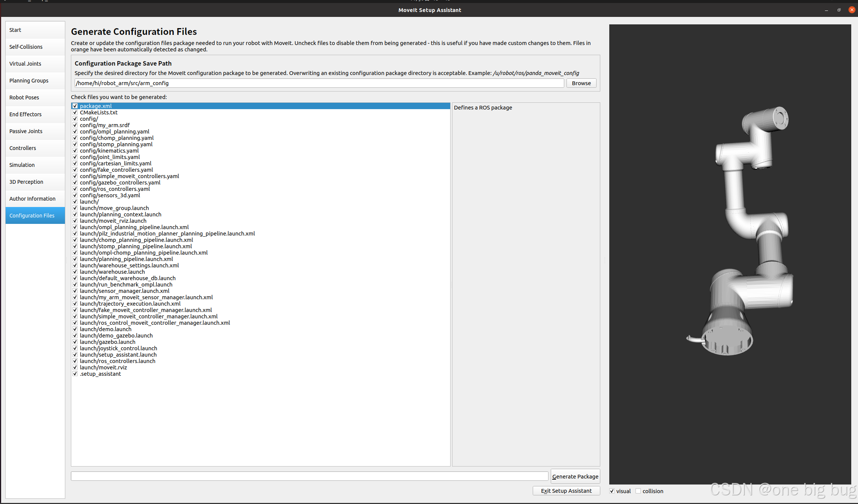
Task: Minimize the setup assistant window
Action: point(826,10)
